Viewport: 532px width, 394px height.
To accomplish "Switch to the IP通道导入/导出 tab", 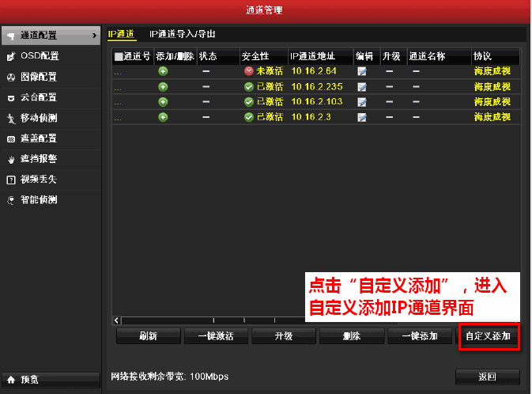I will 183,34.
